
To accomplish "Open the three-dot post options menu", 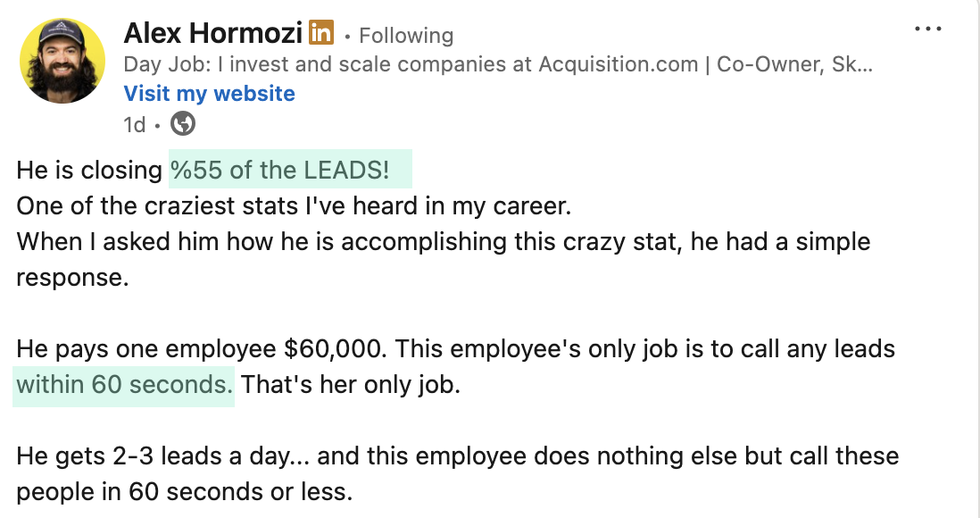I will [928, 29].
